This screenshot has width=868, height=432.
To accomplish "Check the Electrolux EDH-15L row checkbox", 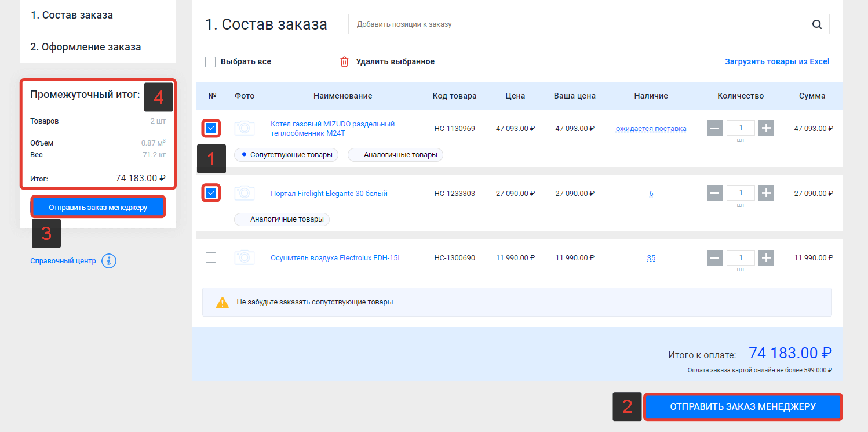I will [211, 257].
